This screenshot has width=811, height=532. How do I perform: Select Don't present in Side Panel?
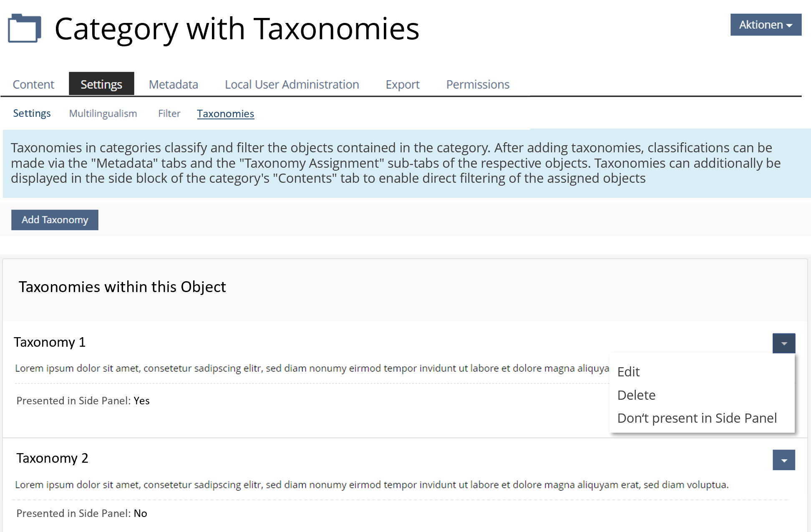697,418
